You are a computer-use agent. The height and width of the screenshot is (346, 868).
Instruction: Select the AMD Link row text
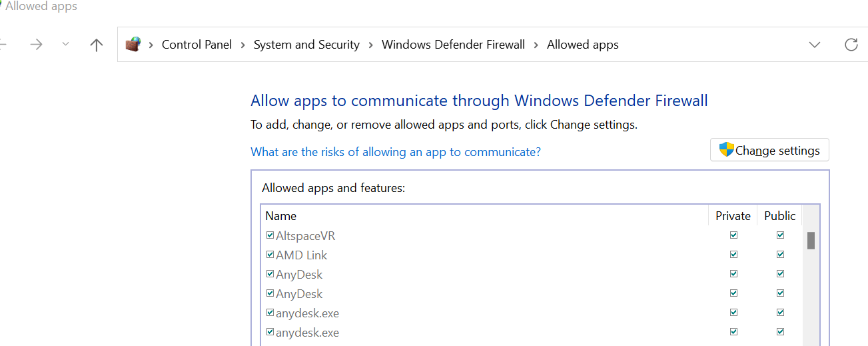click(x=302, y=255)
